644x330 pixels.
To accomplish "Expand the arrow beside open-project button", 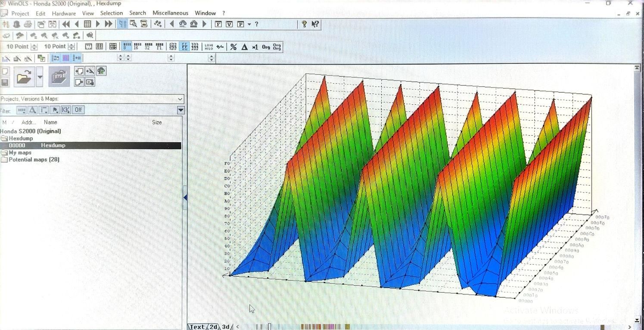I will (x=40, y=78).
